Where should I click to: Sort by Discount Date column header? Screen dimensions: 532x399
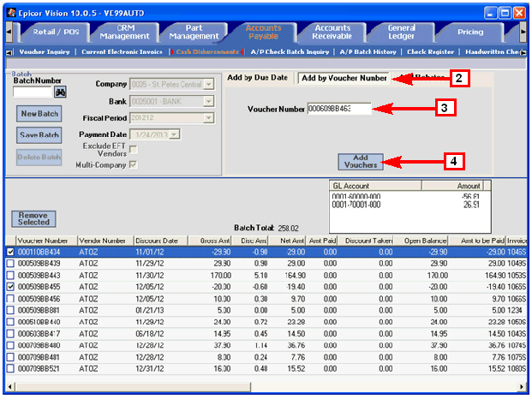(161, 241)
